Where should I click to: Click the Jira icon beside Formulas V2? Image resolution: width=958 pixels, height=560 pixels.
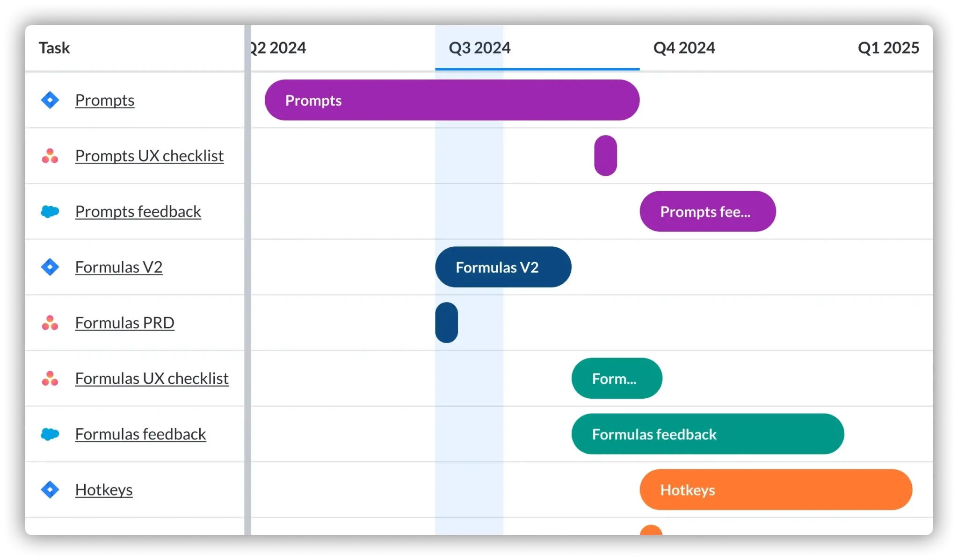50,267
